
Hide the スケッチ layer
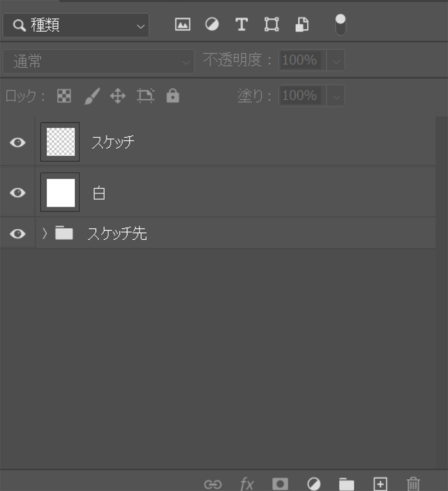(x=17, y=142)
